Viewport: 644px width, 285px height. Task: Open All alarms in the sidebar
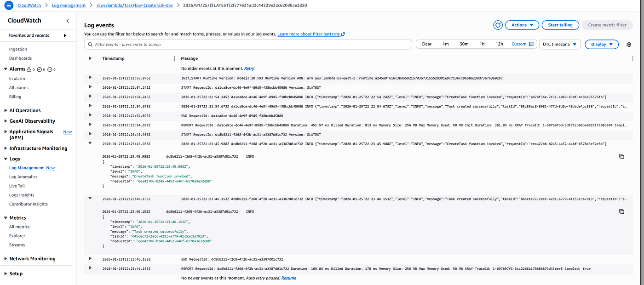pos(19,88)
